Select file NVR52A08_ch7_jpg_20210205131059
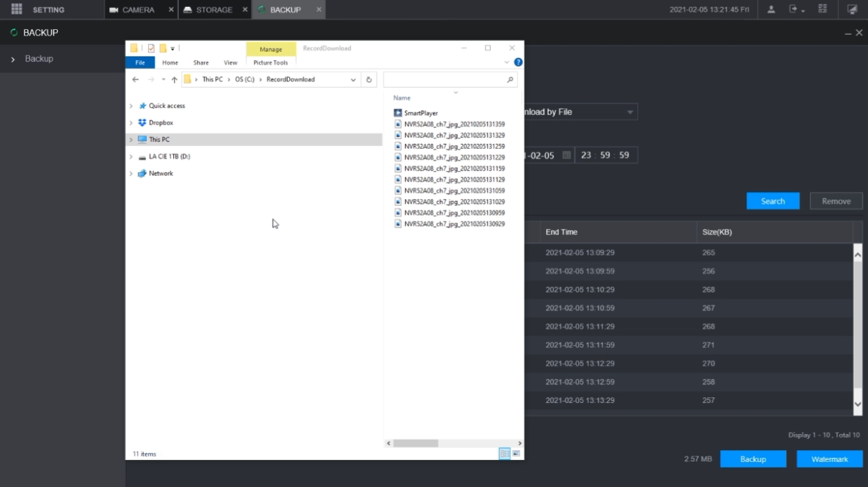Viewport: 868px width, 487px height. click(455, 191)
